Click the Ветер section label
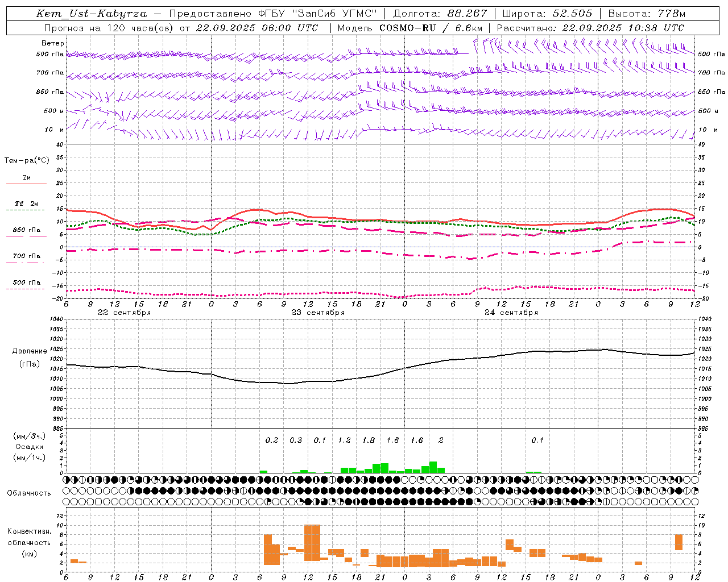 coord(53,43)
